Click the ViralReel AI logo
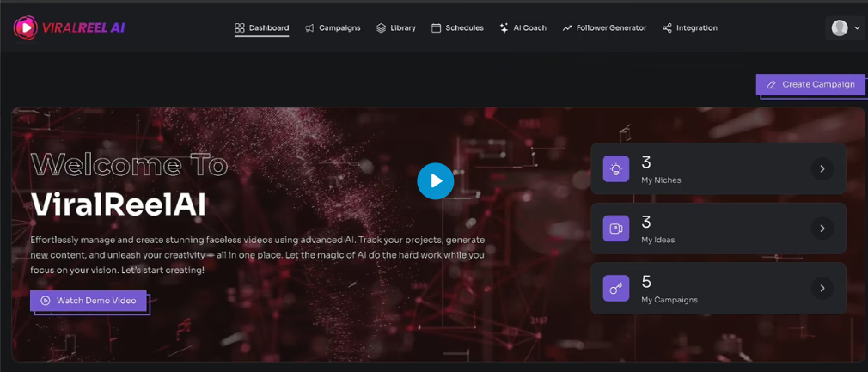868x372 pixels. 70,27
